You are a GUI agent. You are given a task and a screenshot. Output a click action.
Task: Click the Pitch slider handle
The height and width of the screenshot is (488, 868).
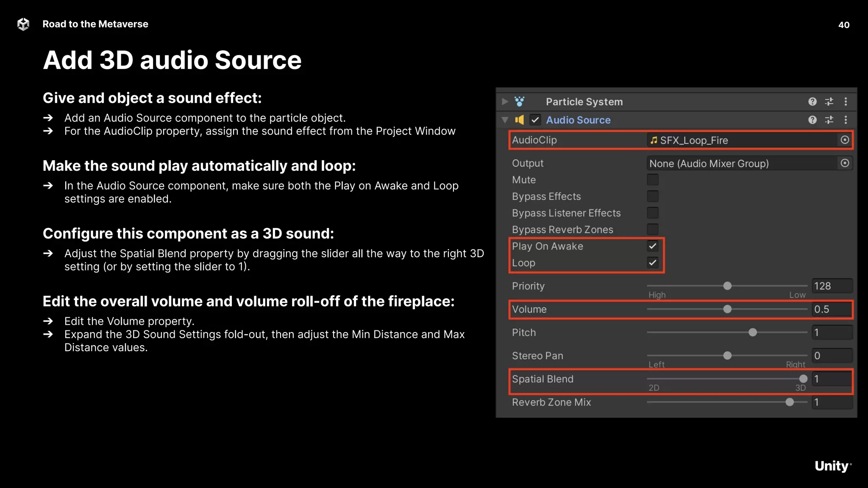point(753,333)
